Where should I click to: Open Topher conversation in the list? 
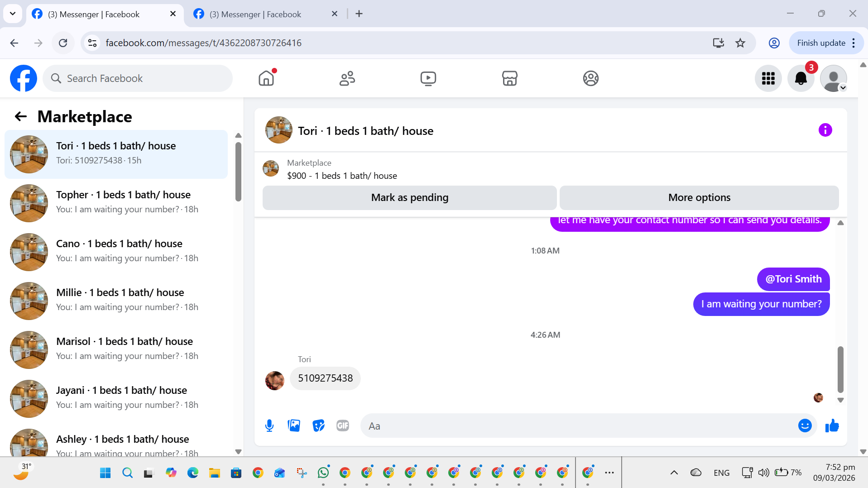tap(116, 203)
